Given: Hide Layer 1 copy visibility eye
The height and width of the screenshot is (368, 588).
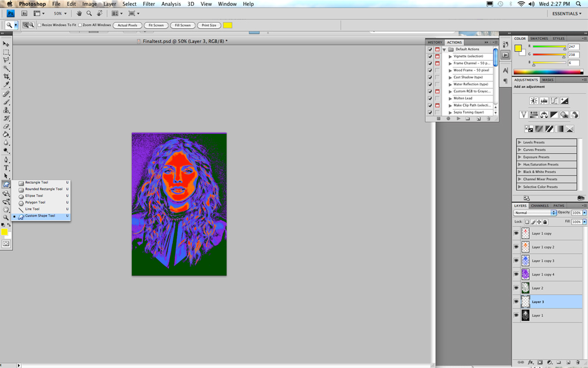Looking at the screenshot, I should (516, 233).
